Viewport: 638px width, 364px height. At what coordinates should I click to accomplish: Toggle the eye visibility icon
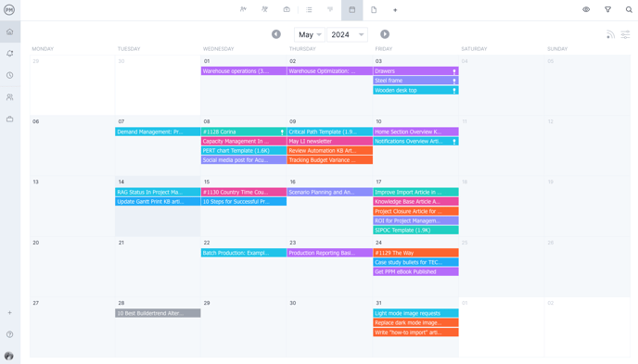coord(586,10)
